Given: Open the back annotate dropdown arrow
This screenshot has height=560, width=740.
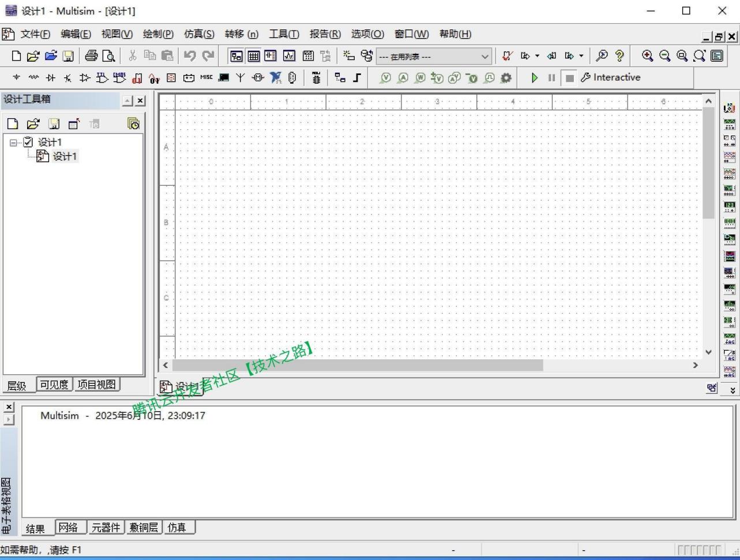Looking at the screenshot, I should click(537, 56).
